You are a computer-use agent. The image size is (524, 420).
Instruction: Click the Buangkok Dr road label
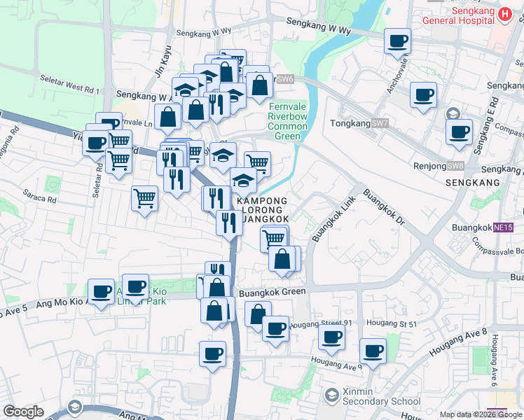pyautogui.click(x=384, y=207)
